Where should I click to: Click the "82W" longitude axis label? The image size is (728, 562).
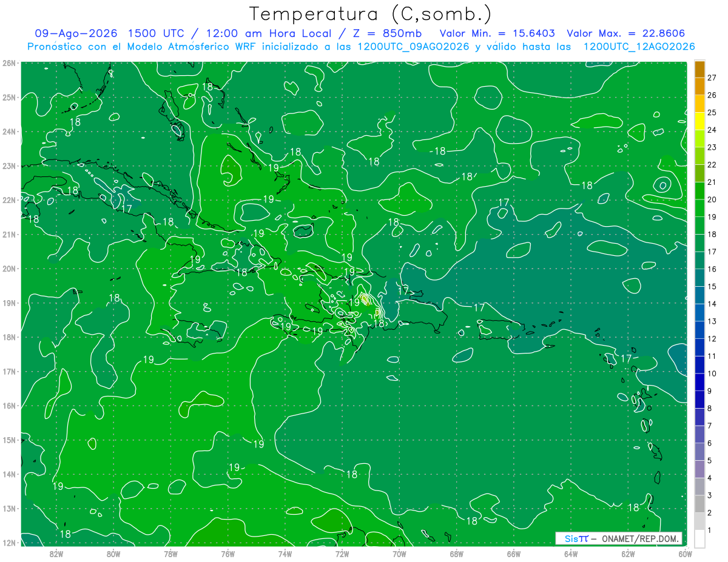tap(56, 553)
